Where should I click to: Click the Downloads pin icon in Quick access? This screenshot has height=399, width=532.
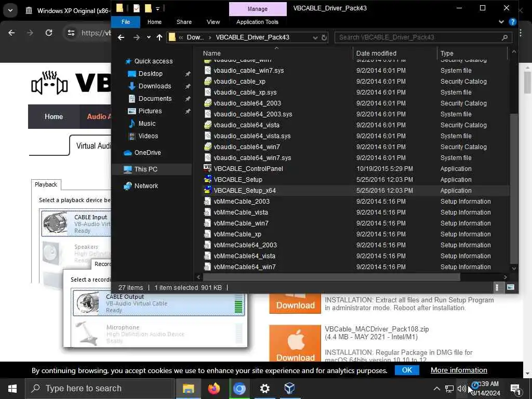click(x=188, y=86)
